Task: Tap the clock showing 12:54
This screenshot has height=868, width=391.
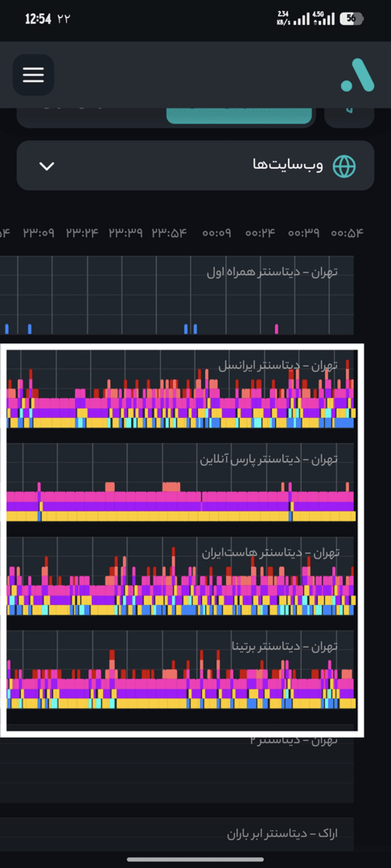Action: [x=38, y=19]
